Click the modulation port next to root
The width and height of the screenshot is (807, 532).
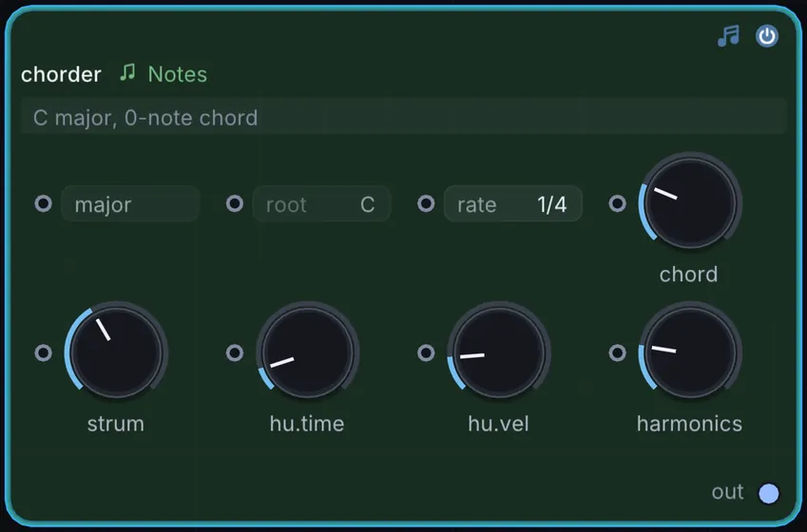235,203
